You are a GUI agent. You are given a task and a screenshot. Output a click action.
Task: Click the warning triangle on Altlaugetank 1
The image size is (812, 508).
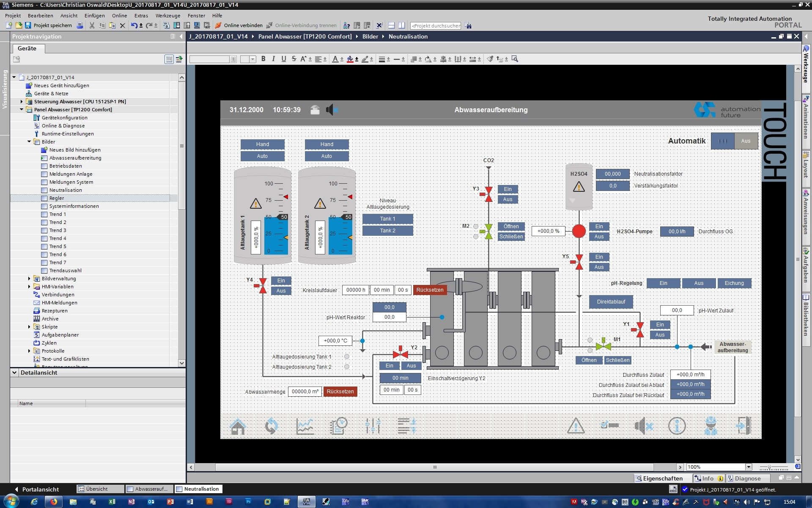[x=256, y=204]
